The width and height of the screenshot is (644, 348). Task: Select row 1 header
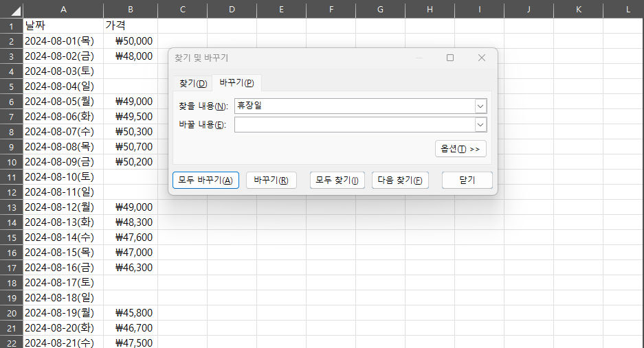pos(12,26)
